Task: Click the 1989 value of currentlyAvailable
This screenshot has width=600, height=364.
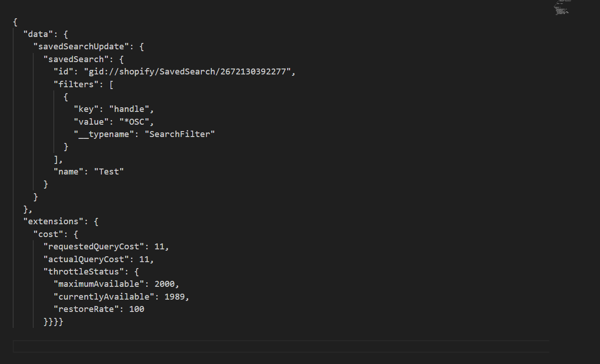Action: (174, 296)
